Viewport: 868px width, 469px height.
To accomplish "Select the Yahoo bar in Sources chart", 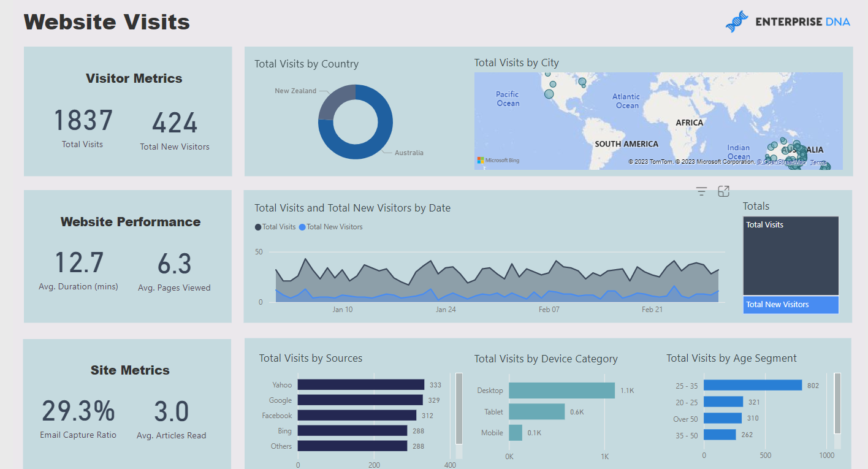I will point(361,385).
